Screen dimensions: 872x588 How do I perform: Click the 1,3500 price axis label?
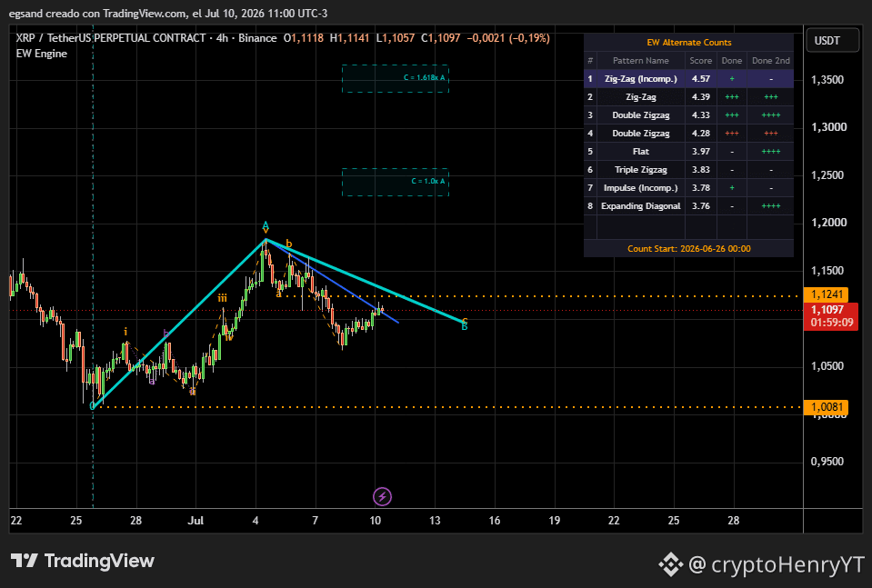827,79
